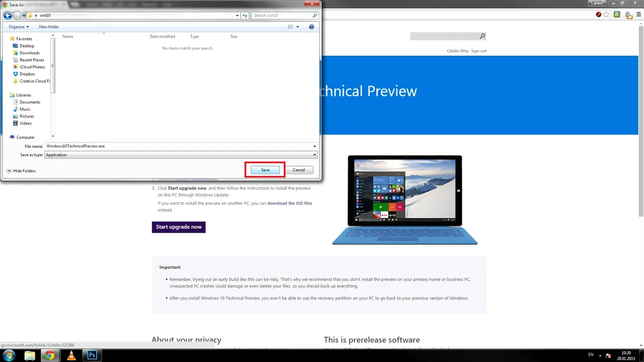This screenshot has width=644, height=362.
Task: Open Music library in navigation pane
Action: tap(25, 109)
